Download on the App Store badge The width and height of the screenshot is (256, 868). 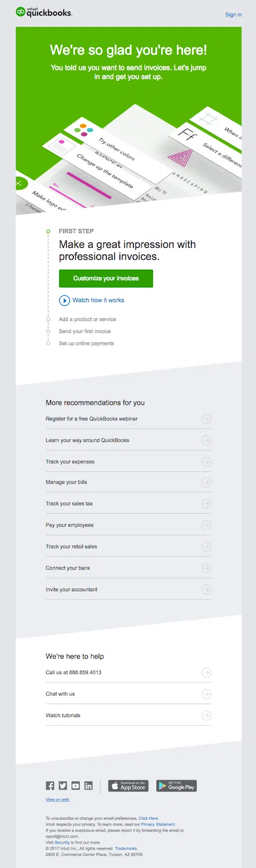(129, 786)
